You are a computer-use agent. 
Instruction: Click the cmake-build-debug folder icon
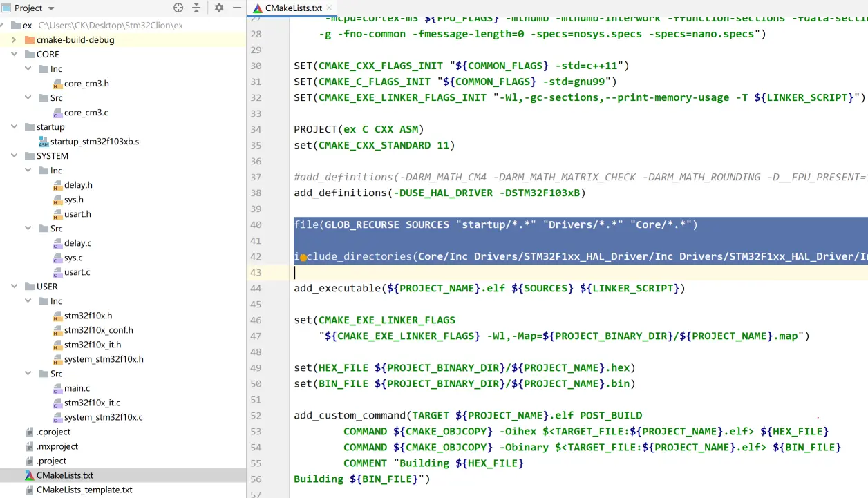(29, 40)
